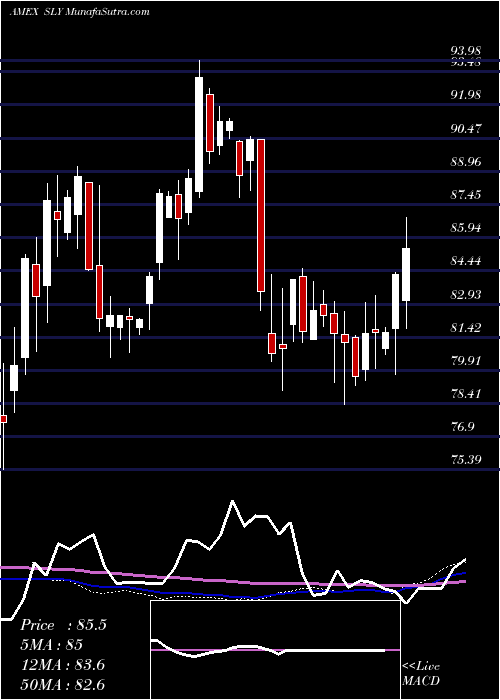This screenshot has height=700, width=500.
Task: Select the 75.39 price axis label
Action: click(x=466, y=460)
